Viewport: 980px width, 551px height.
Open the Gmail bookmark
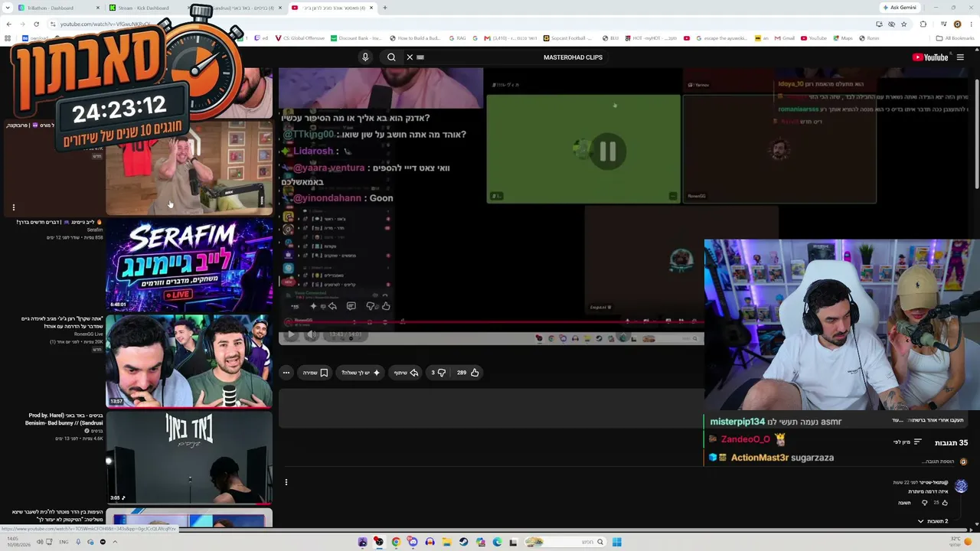783,38
